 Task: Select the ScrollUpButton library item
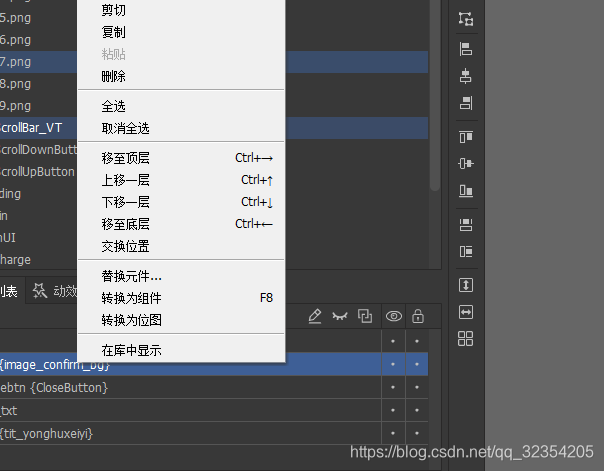point(39,171)
